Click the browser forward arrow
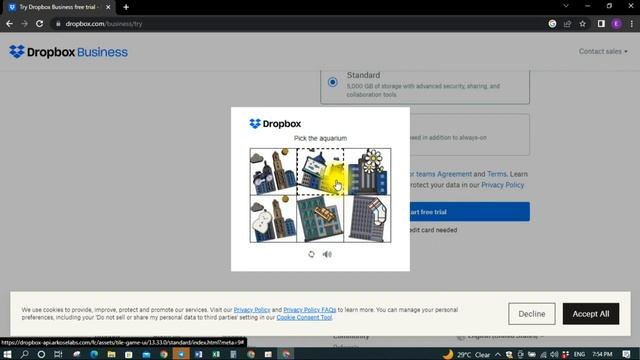Image resolution: width=640 pixels, height=360 pixels. pyautogui.click(x=24, y=24)
